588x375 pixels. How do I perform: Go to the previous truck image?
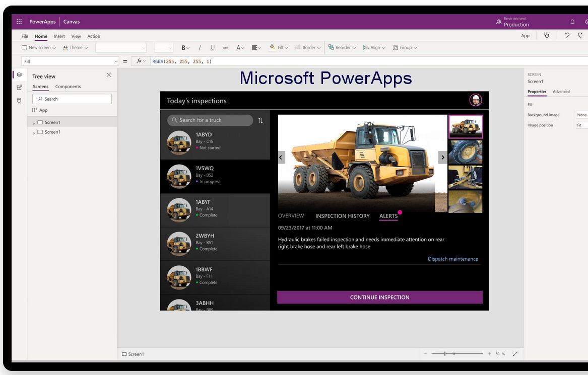(x=281, y=158)
